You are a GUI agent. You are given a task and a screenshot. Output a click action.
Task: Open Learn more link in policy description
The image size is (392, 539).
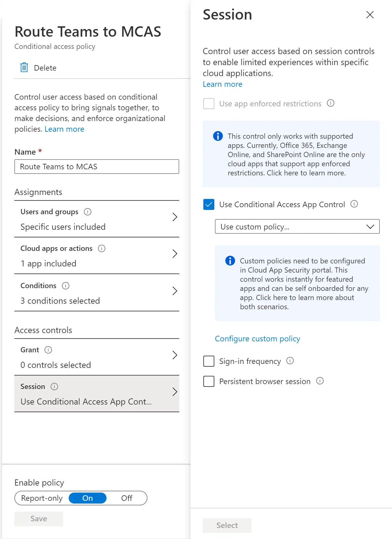coord(64,129)
